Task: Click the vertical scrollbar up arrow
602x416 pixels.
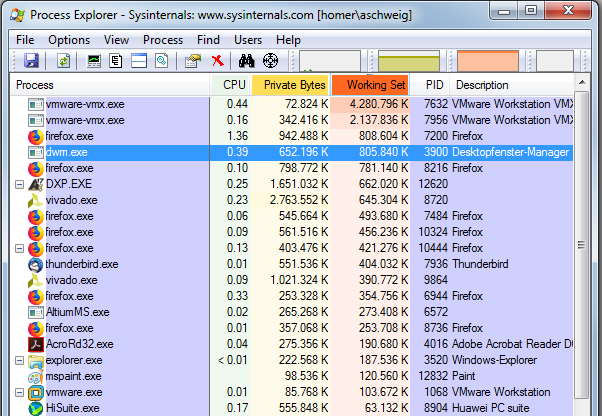Action: [582, 83]
